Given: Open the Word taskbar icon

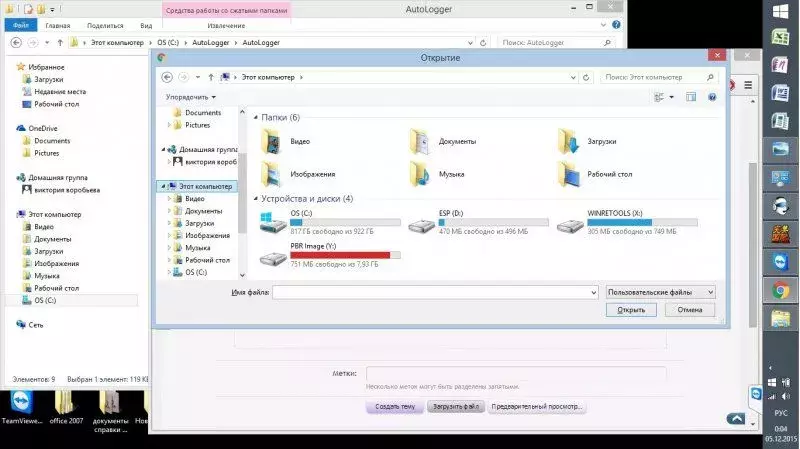Looking at the screenshot, I should click(780, 94).
